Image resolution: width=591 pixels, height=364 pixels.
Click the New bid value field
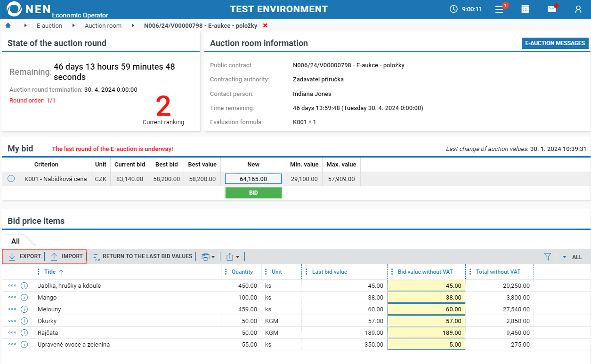[253, 179]
